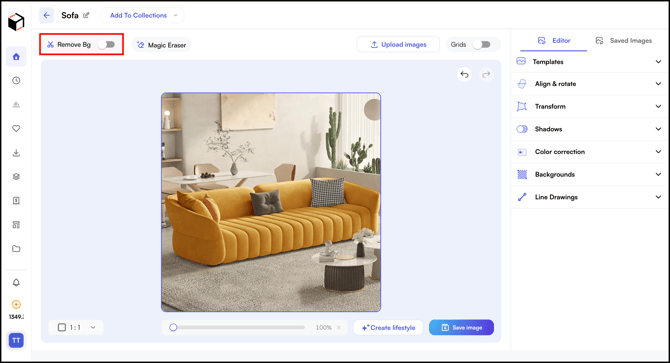Undo the last edit
The width and height of the screenshot is (670, 363).
click(464, 75)
